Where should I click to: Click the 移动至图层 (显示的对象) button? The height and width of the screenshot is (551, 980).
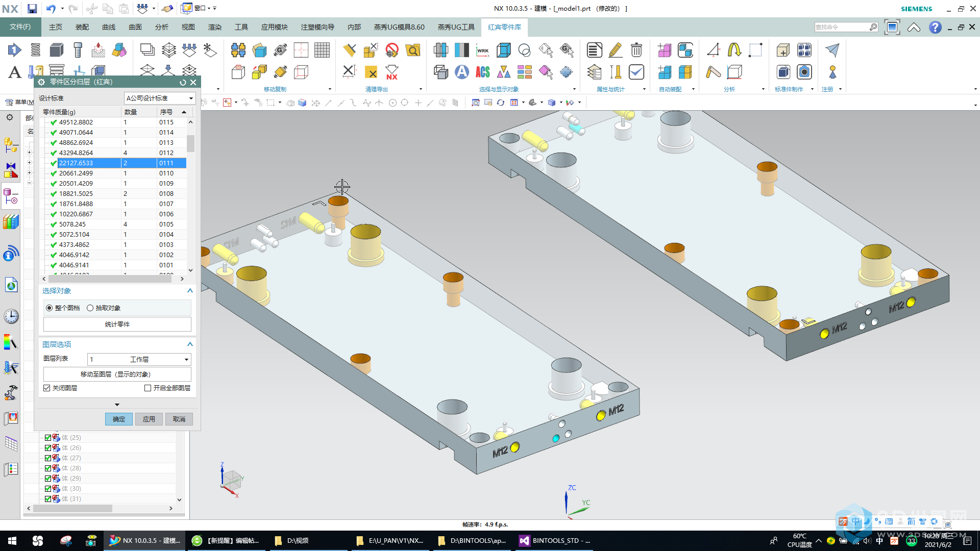click(x=117, y=374)
